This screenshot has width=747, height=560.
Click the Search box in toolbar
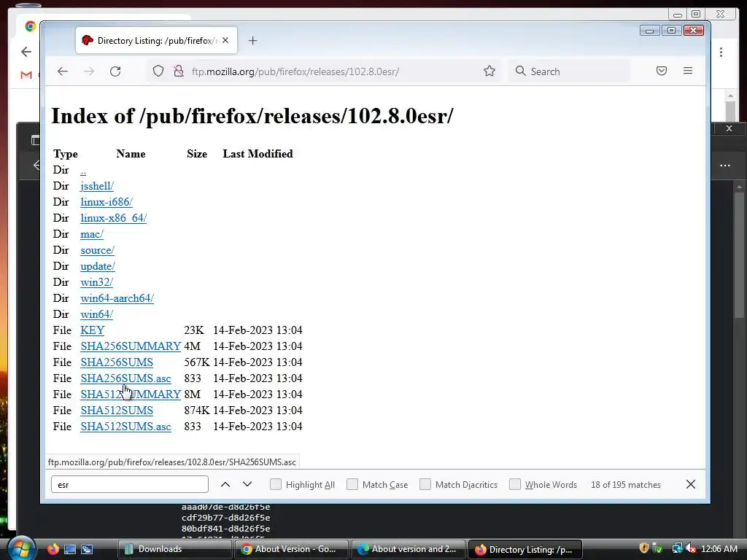[569, 71]
